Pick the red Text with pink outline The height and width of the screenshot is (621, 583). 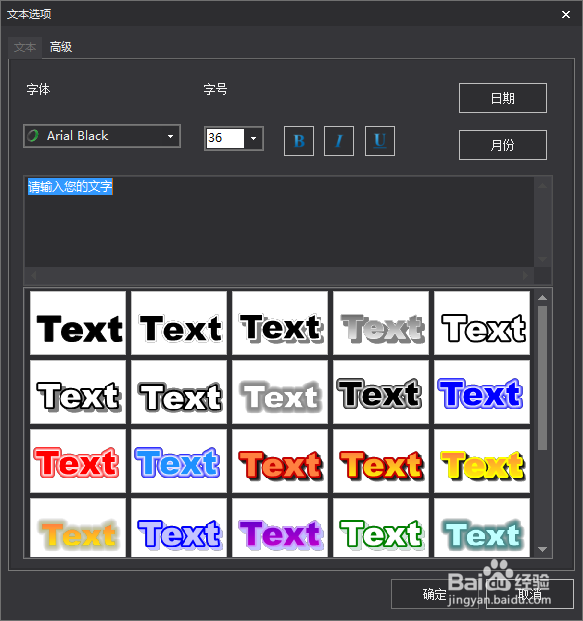click(78, 461)
